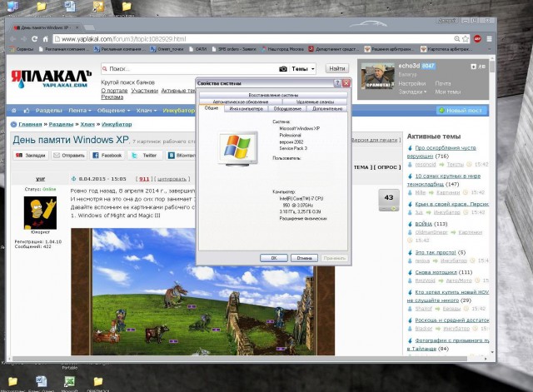
Task: Bookmark page with the star icon
Action: coord(466,39)
